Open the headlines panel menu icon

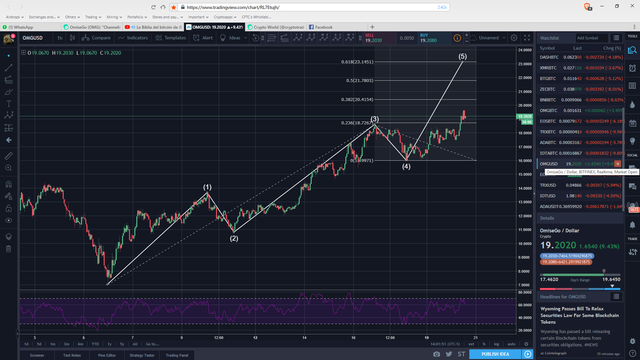(616, 297)
